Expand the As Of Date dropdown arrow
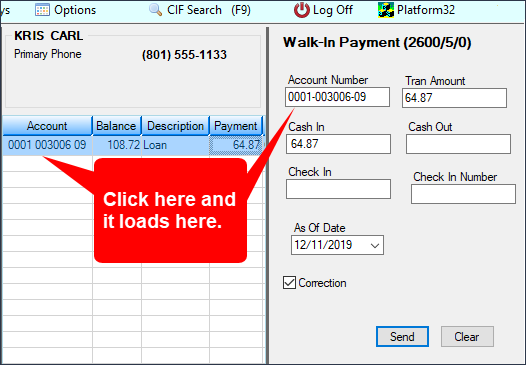 point(375,245)
